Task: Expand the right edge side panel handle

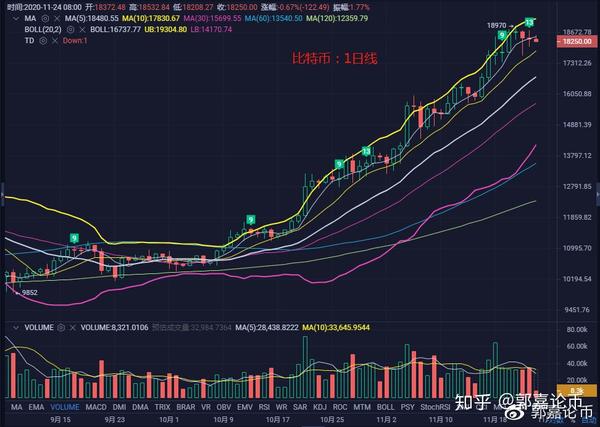Action: pyautogui.click(x=598, y=194)
